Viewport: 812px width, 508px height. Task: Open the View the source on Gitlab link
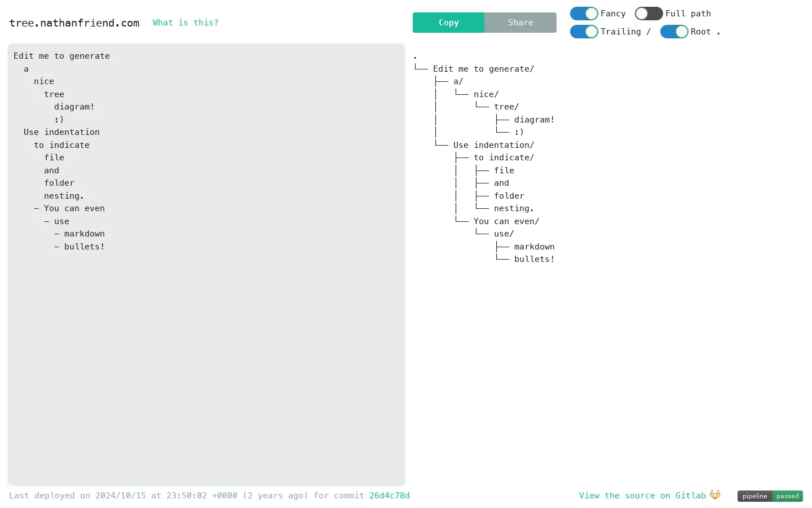click(642, 496)
